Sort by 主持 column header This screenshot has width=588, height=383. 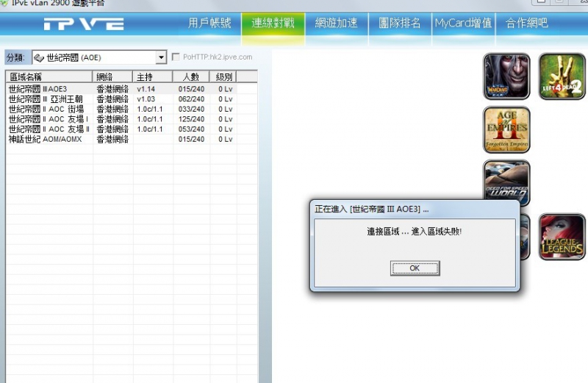pos(152,77)
